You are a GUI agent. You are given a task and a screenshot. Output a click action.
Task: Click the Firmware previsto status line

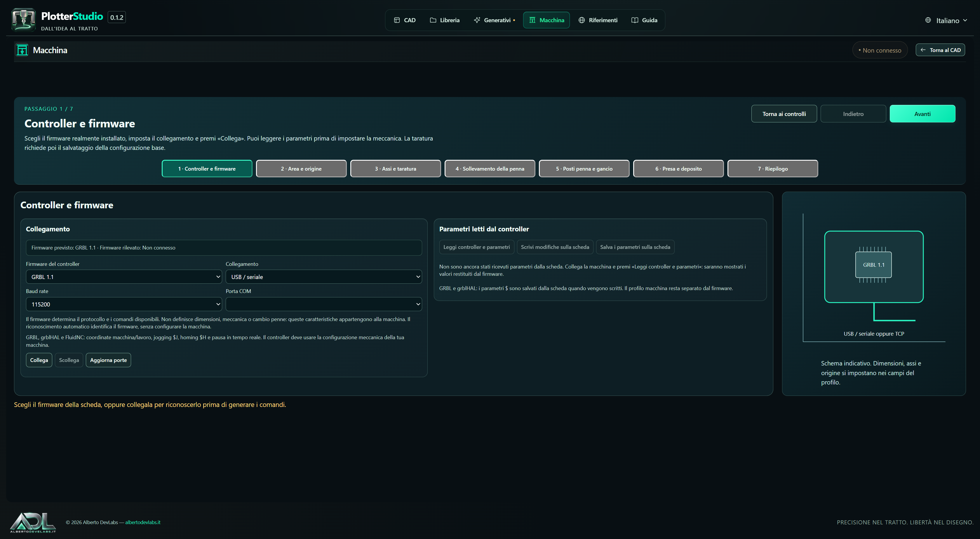tap(224, 247)
